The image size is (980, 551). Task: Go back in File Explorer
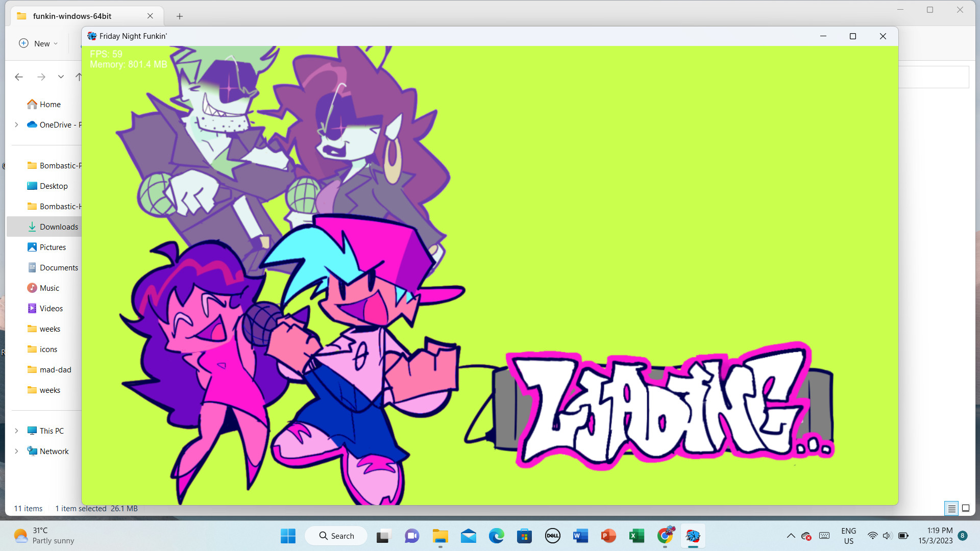[19, 77]
